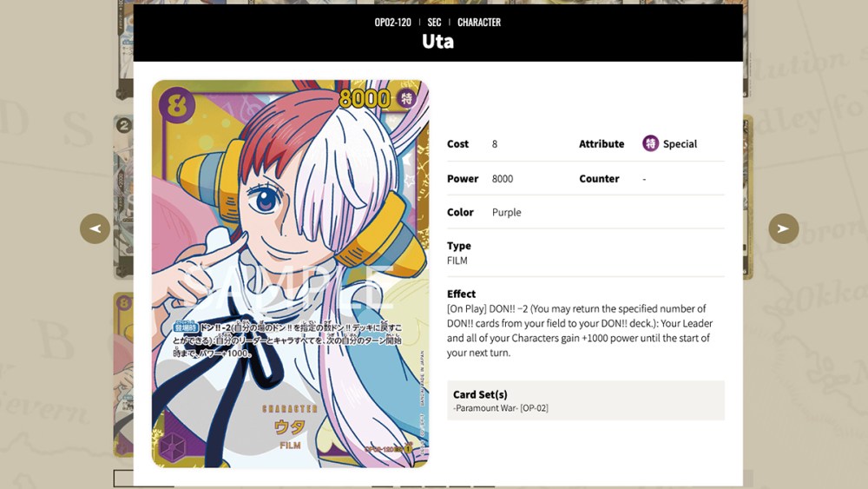Click the FILM type value

[x=457, y=261]
